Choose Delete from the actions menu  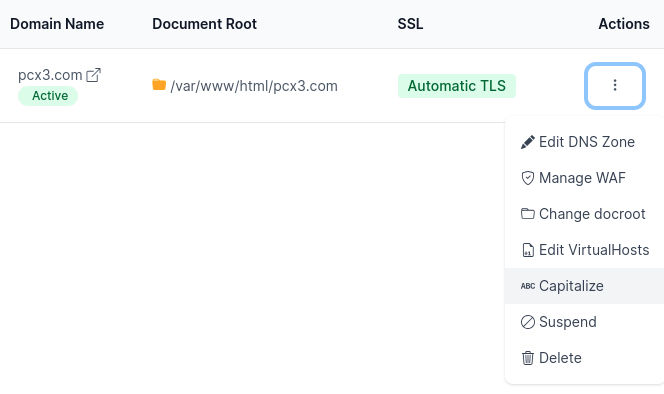tap(584, 358)
